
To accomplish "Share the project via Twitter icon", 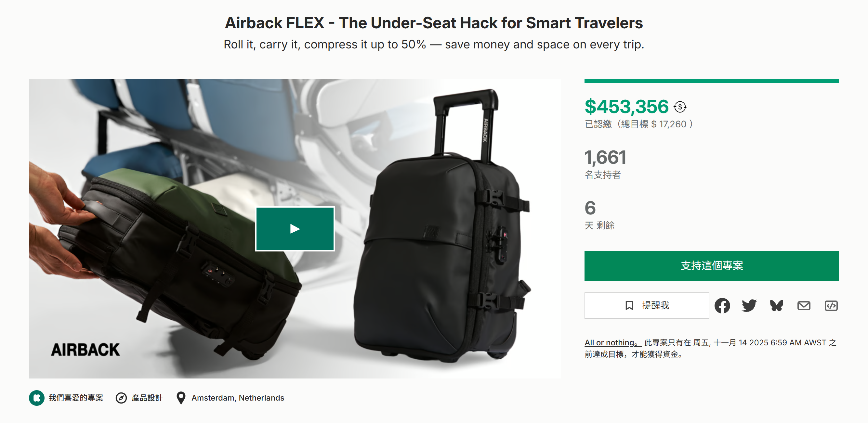I will point(749,306).
